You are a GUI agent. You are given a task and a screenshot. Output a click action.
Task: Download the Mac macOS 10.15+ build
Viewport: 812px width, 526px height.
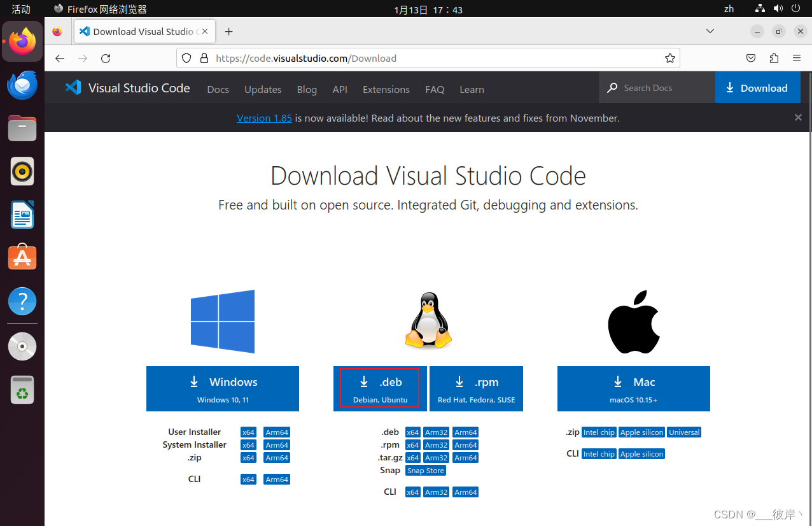point(634,388)
